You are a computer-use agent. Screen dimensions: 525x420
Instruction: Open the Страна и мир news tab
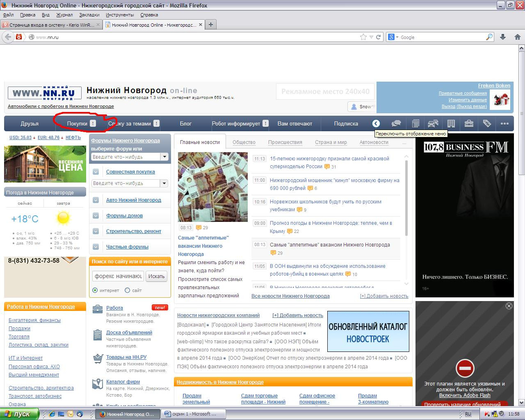pyautogui.click(x=331, y=142)
